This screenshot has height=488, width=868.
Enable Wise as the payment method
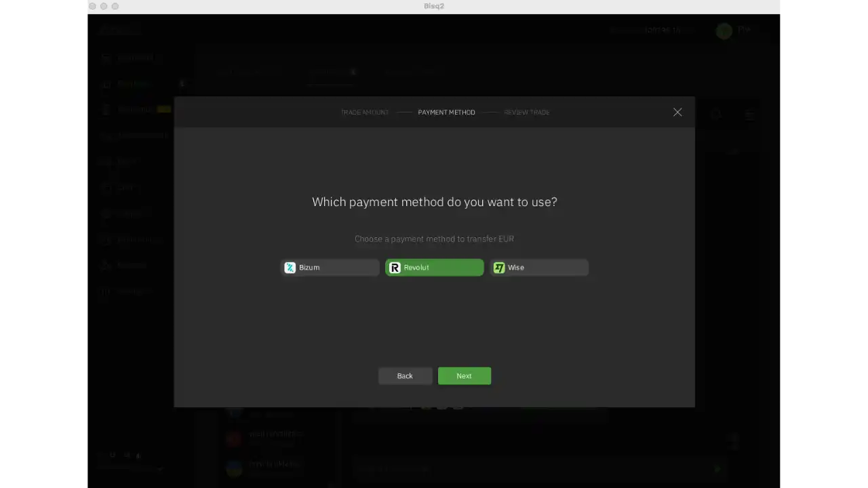[539, 268]
